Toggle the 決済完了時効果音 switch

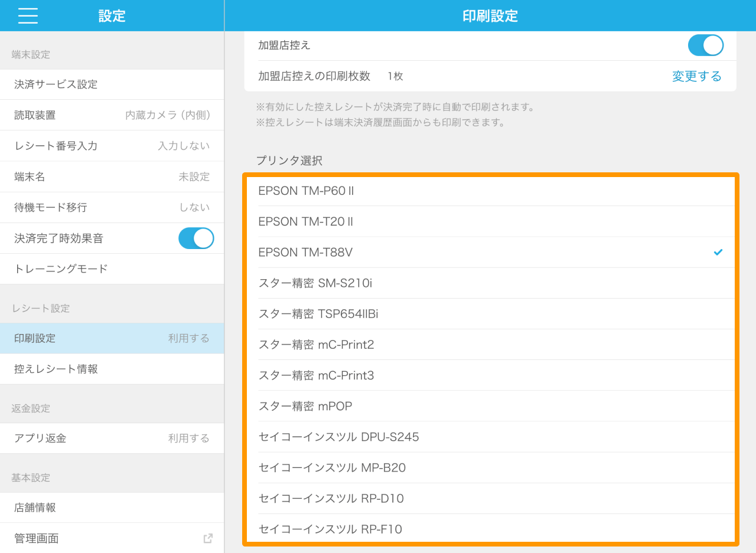click(196, 238)
